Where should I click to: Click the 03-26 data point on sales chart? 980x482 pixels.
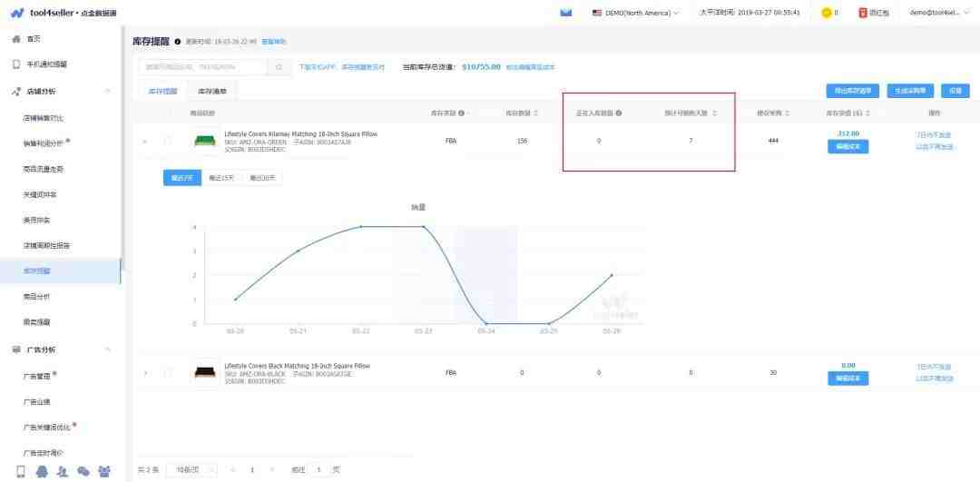(612, 275)
